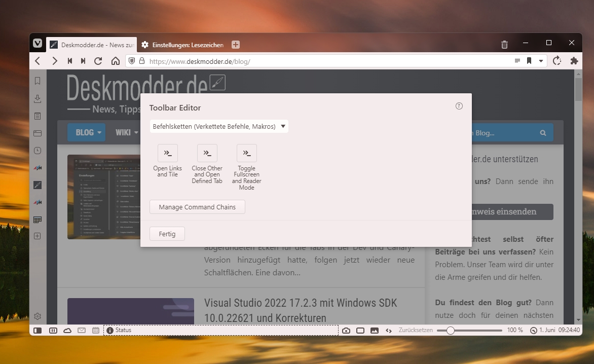594x364 pixels.
Task: Open the Bookmarks panel in sidebar
Action: click(x=38, y=81)
